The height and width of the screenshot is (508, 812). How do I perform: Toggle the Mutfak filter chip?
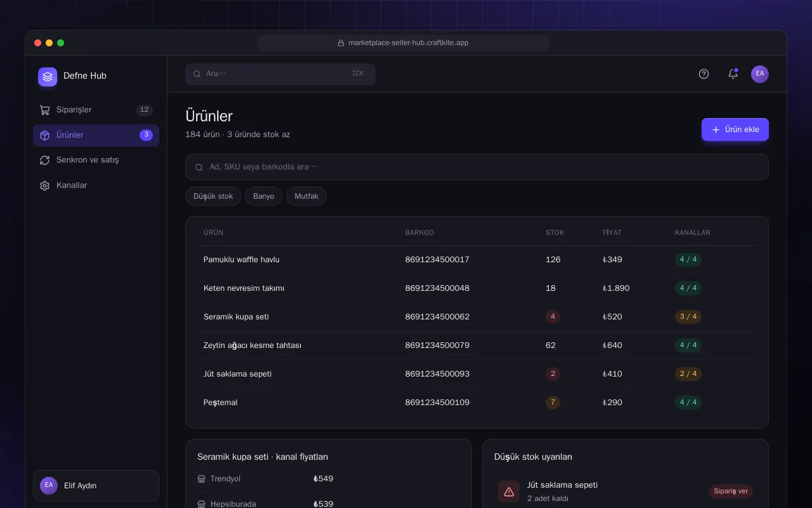(306, 196)
